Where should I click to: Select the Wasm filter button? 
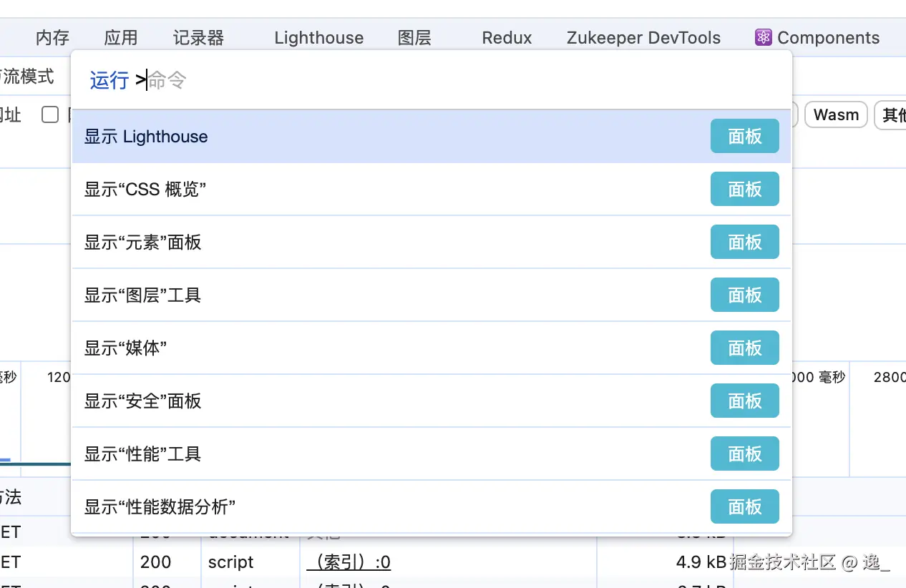836,114
